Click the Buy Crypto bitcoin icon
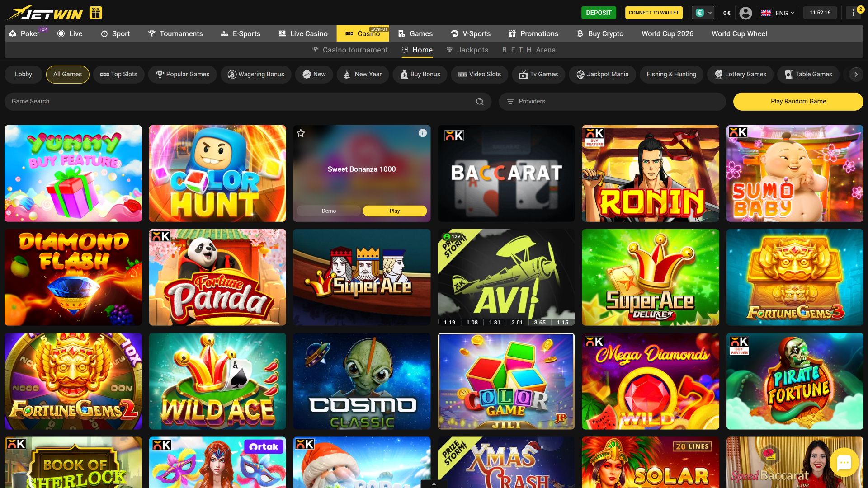868x488 pixels. coord(580,33)
